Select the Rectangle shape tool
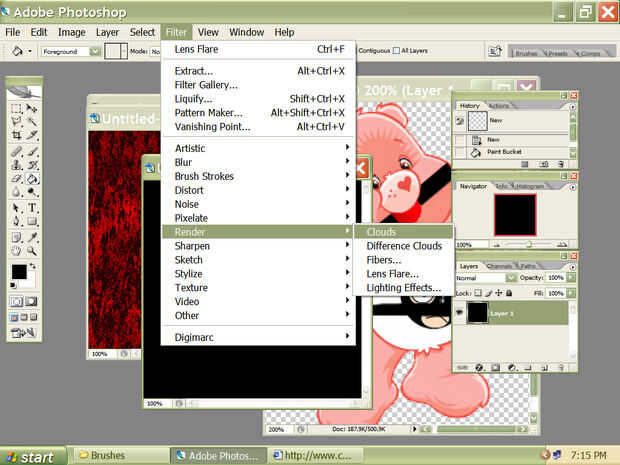 (x=32, y=221)
